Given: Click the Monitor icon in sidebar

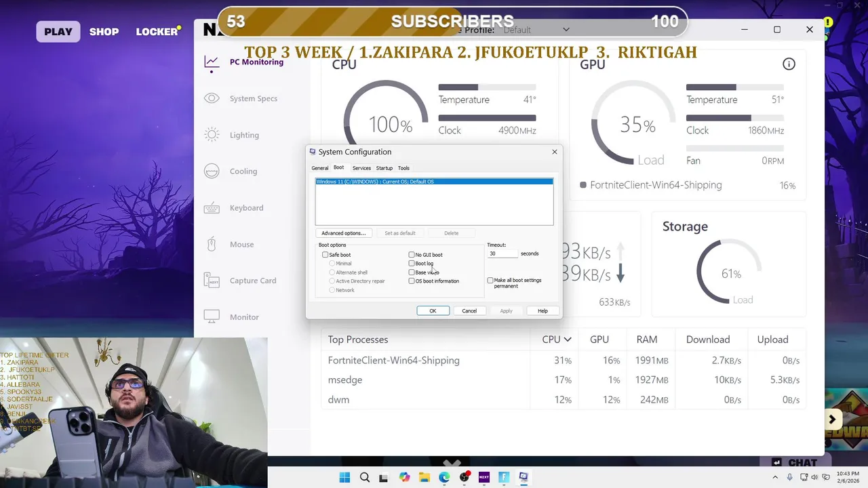Looking at the screenshot, I should pyautogui.click(x=212, y=317).
